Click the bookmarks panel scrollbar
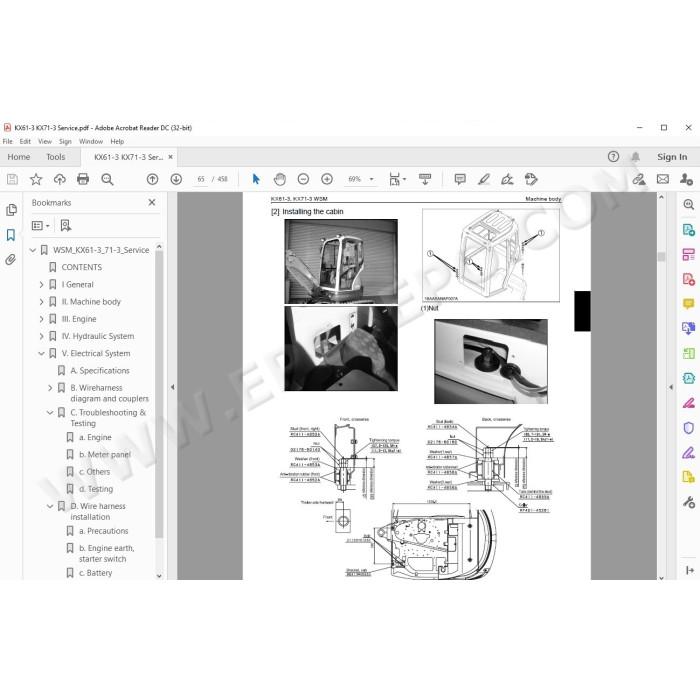Image resolution: width=700 pixels, height=700 pixels. point(159,395)
